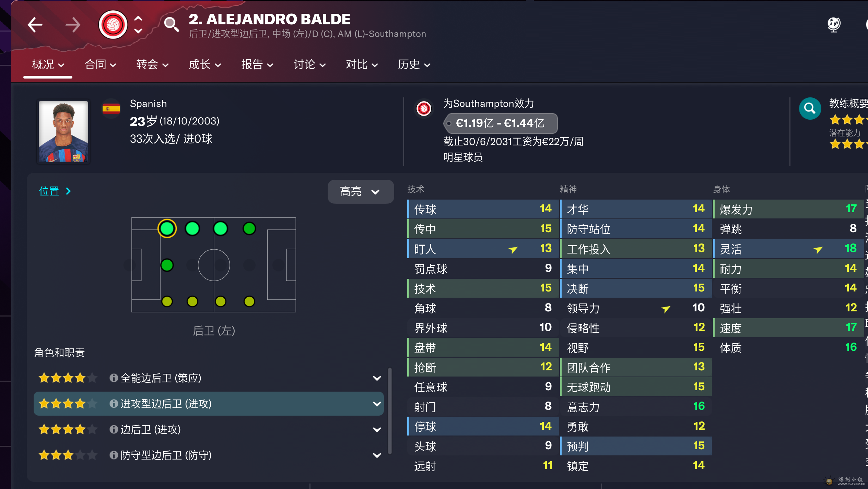Click the info icon for 全能边后卫 (策应)
The height and width of the screenshot is (489, 868).
click(114, 378)
